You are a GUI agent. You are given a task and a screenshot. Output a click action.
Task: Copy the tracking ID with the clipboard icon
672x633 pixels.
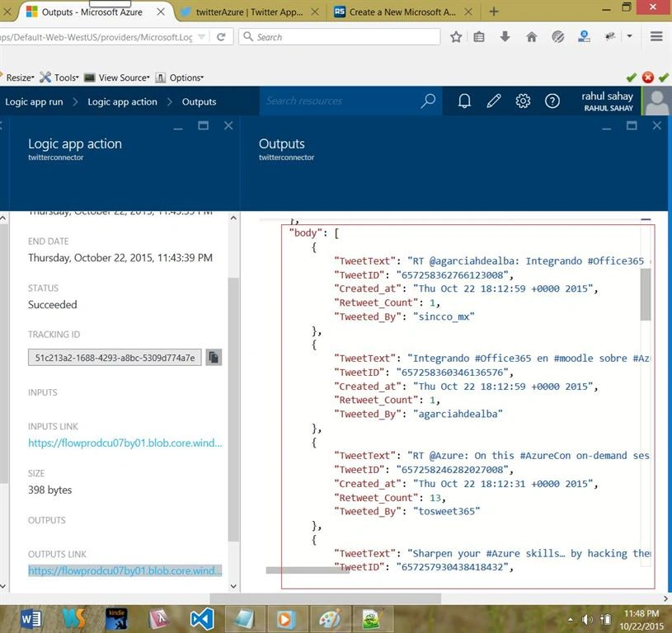[214, 357]
